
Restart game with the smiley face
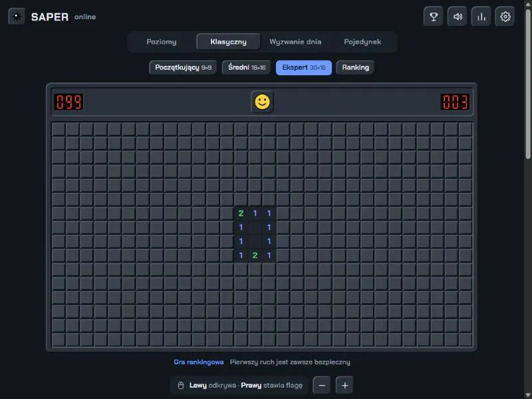pos(262,102)
